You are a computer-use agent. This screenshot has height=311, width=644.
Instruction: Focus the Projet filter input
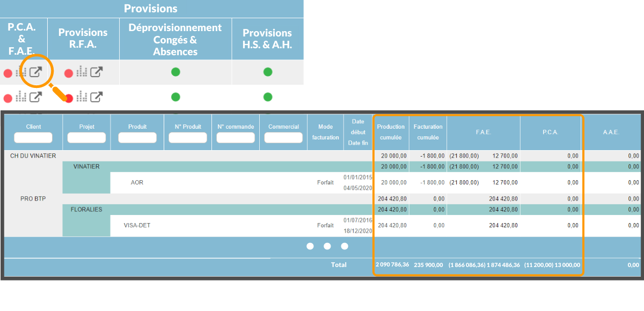coord(87,138)
